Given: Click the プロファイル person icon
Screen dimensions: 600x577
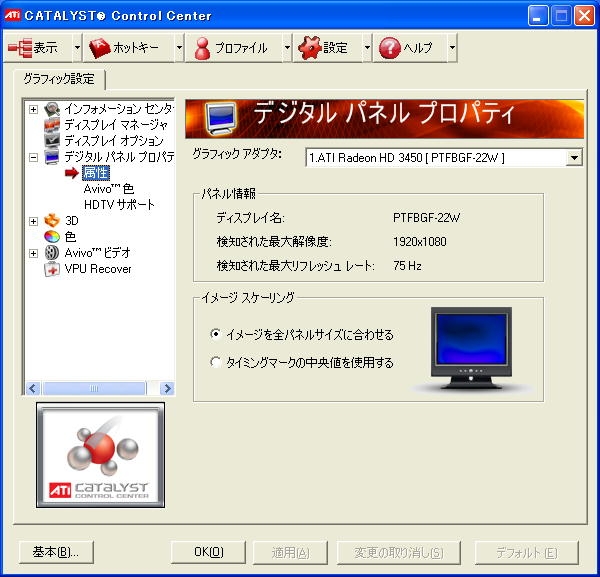Looking at the screenshot, I should [202, 48].
